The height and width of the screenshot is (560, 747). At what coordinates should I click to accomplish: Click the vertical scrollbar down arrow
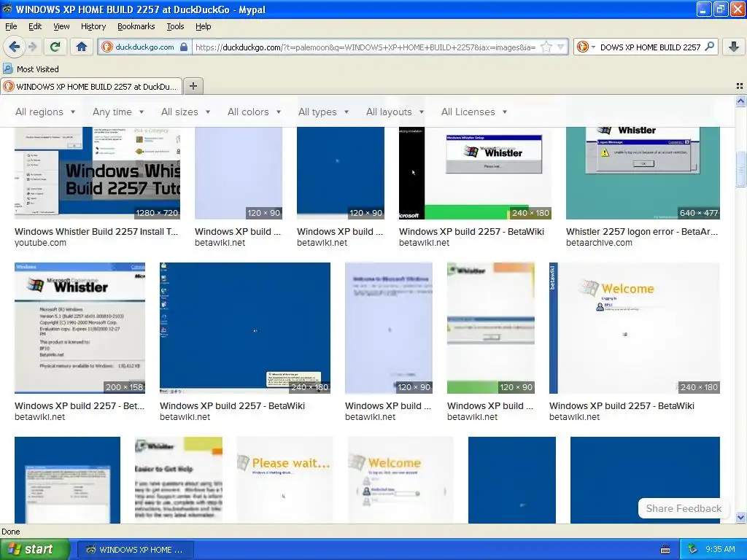pyautogui.click(x=740, y=517)
